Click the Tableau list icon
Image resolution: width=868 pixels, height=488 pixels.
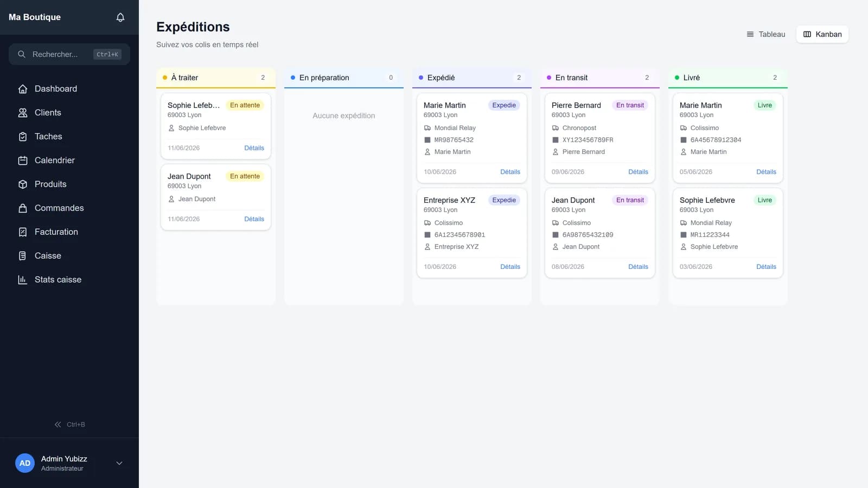[x=750, y=34]
